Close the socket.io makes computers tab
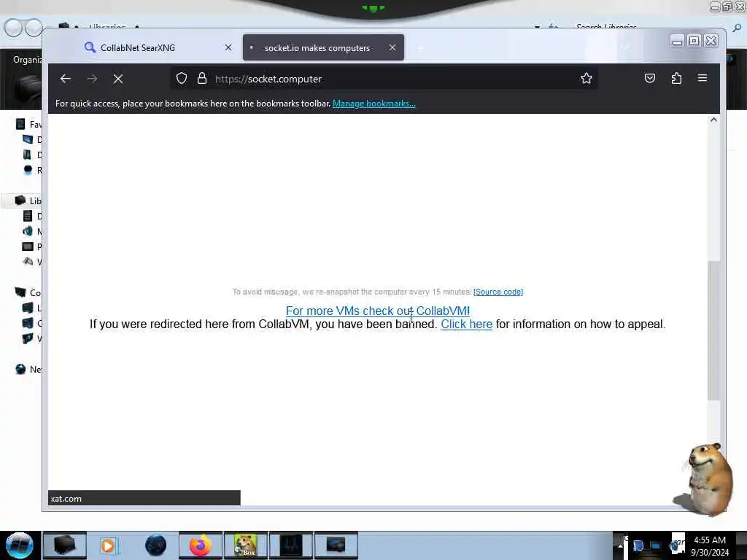The width and height of the screenshot is (747, 560). (x=392, y=47)
